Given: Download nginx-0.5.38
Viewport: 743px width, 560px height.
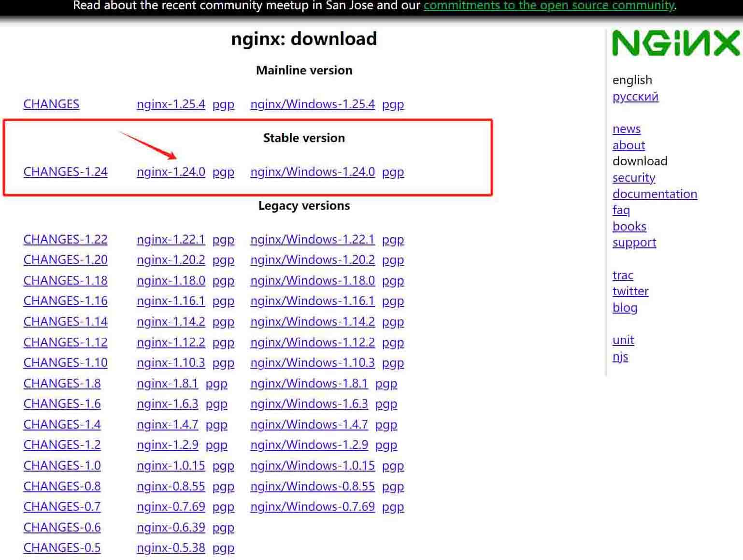Looking at the screenshot, I should coord(171,548).
